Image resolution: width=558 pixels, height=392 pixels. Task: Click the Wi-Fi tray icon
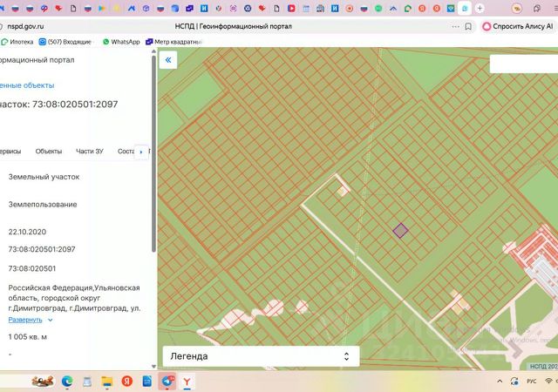[x=548, y=382]
